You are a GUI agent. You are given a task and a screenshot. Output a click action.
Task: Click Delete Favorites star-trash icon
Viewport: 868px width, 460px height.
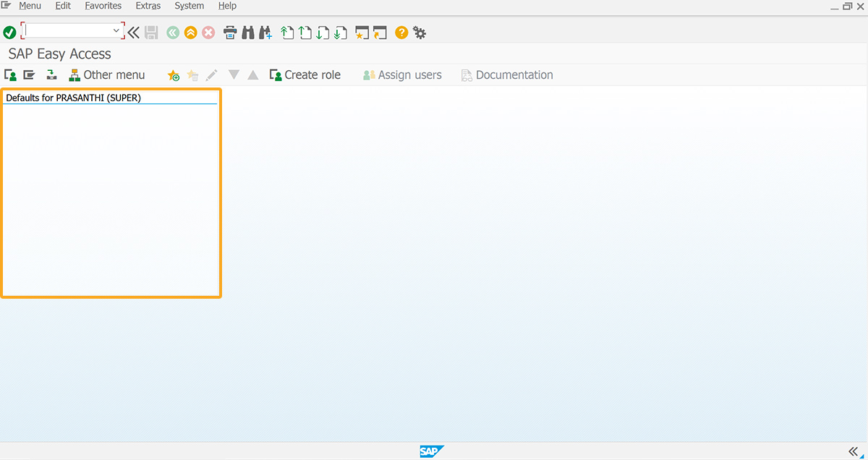click(x=192, y=75)
